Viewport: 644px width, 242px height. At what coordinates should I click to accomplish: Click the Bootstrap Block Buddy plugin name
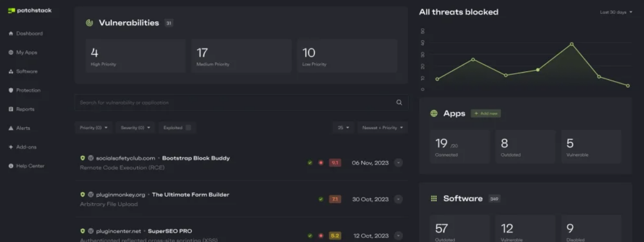point(196,158)
